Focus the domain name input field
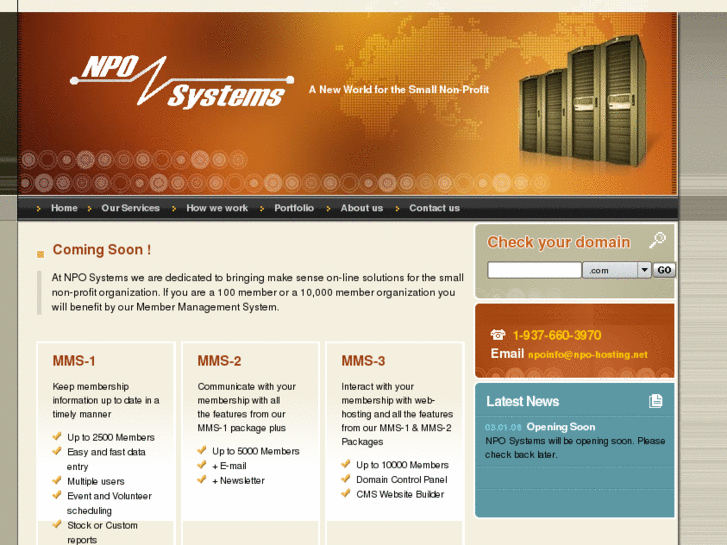Image resolution: width=727 pixels, height=545 pixels. [x=534, y=270]
